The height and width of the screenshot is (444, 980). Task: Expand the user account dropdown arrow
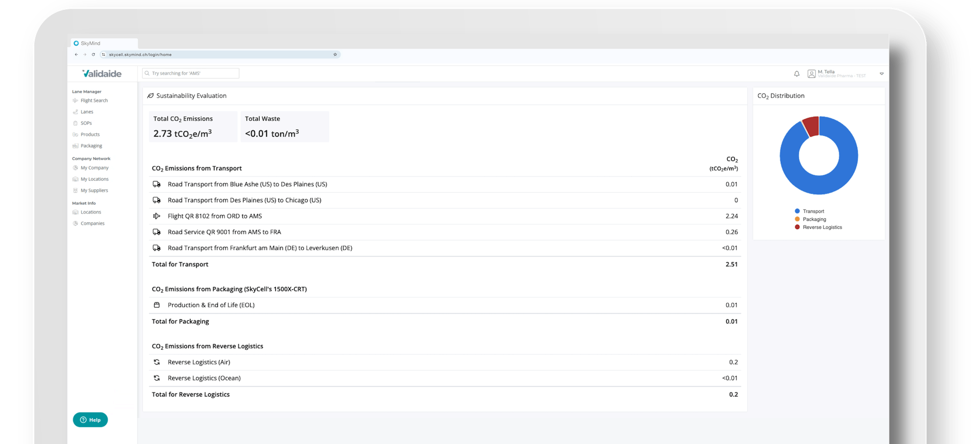coord(882,74)
